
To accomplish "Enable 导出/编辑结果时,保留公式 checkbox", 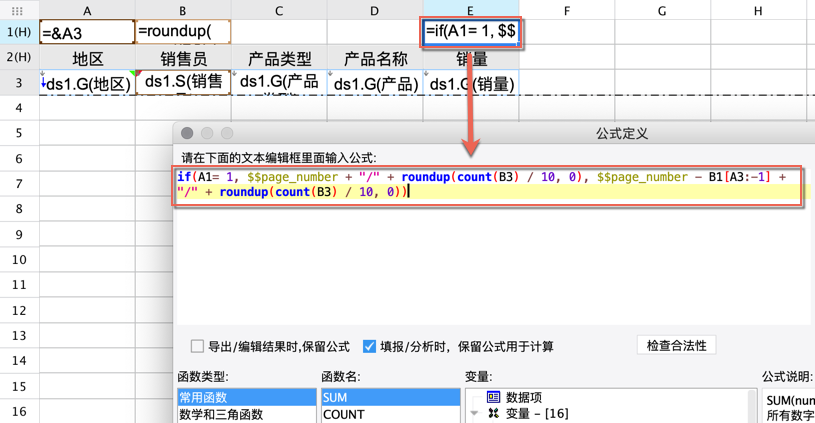I will tap(197, 346).
